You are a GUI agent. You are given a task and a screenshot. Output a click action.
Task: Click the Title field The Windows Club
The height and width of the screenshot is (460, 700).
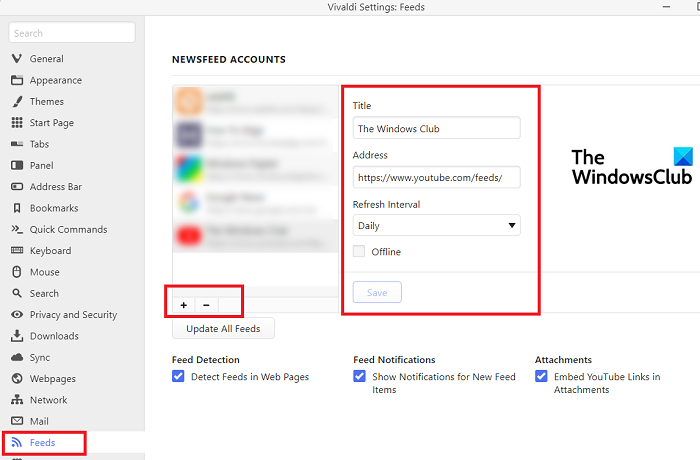(437, 128)
